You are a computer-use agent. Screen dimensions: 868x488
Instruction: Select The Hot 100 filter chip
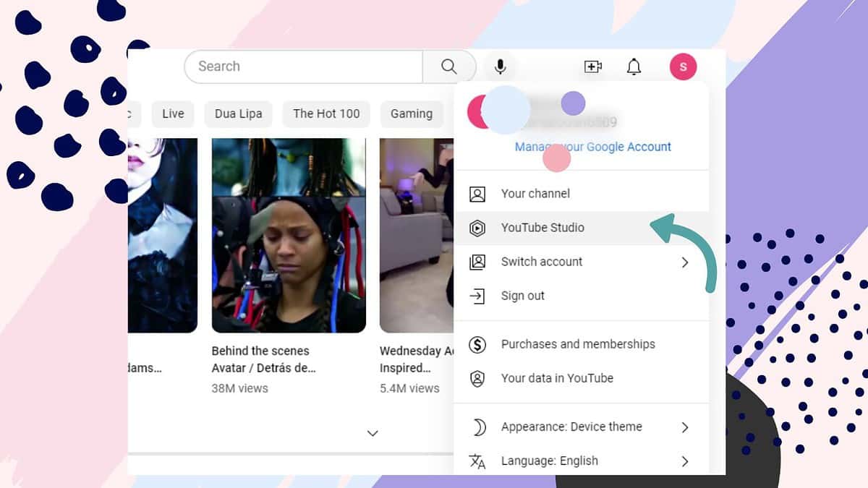[326, 114]
